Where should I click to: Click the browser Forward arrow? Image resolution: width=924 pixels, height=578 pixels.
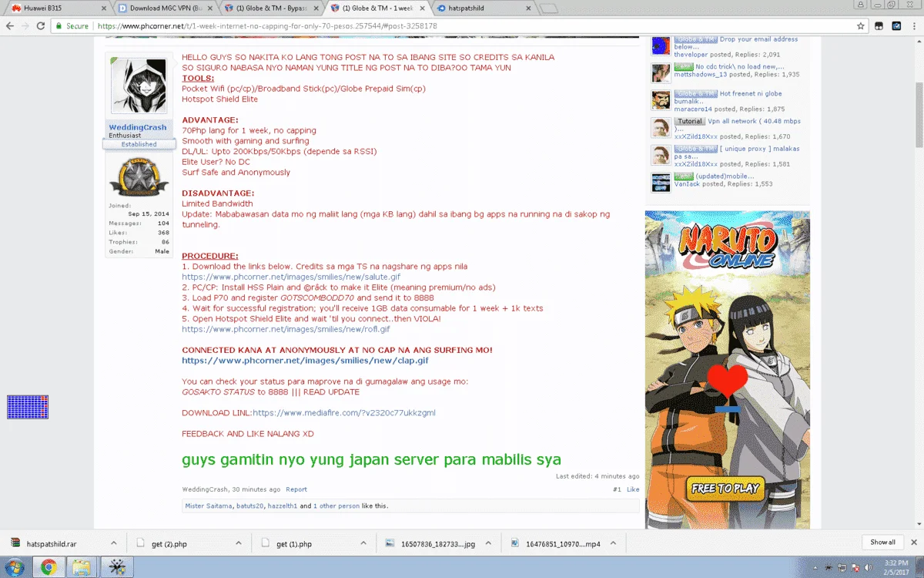[x=25, y=25]
